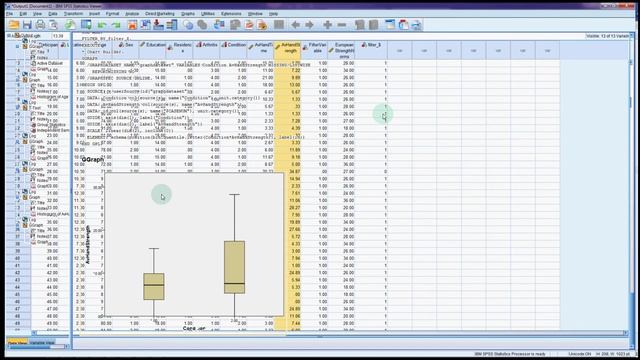Select the highlighted AvHandStrength column header
The height and width of the screenshot is (360, 640).
287,50
